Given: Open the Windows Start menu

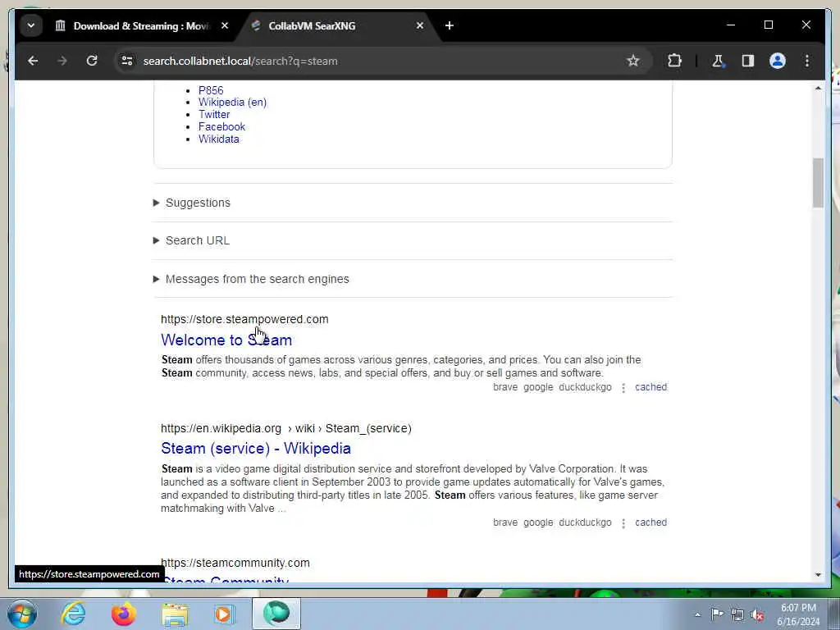Looking at the screenshot, I should (x=22, y=614).
